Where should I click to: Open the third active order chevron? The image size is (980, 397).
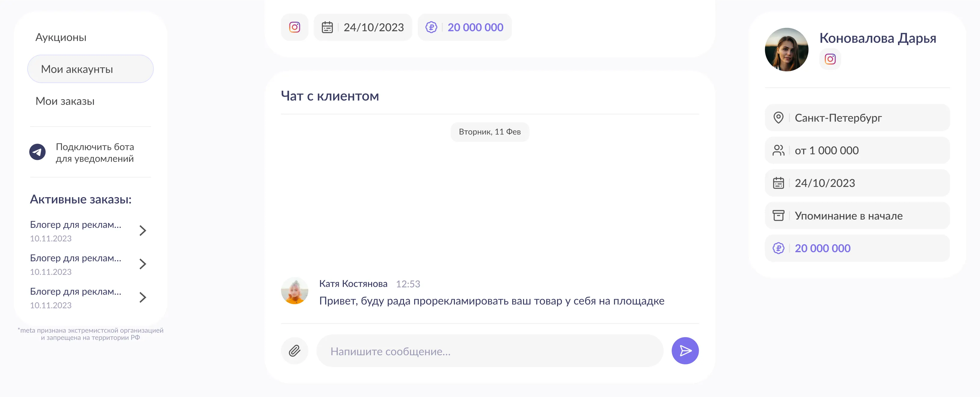143,297
